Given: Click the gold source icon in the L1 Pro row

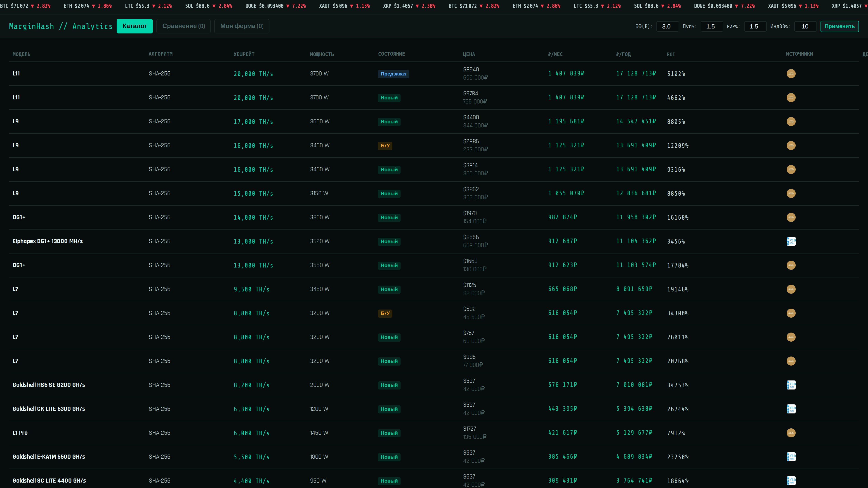Looking at the screenshot, I should pyautogui.click(x=791, y=433).
